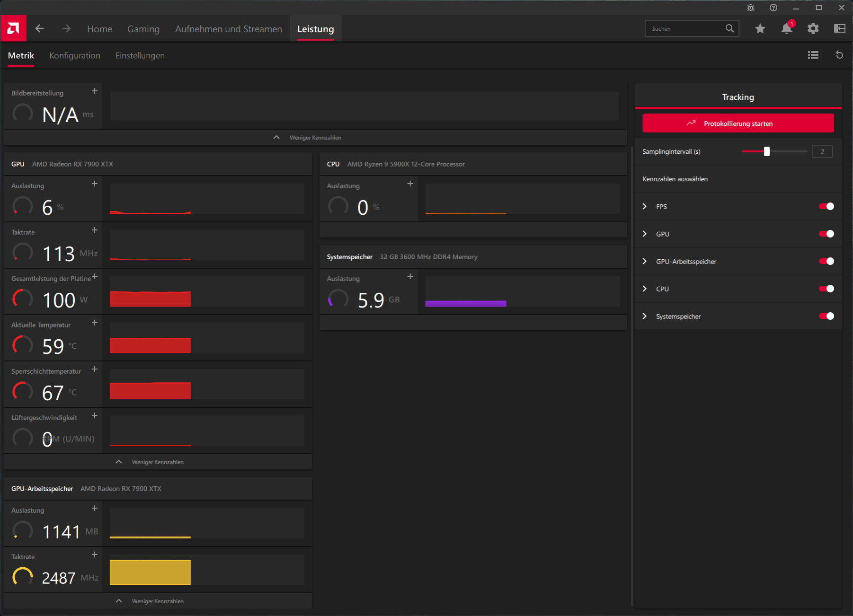Viewport: 853px width, 616px height.
Task: Go back with the left arrow
Action: [40, 29]
